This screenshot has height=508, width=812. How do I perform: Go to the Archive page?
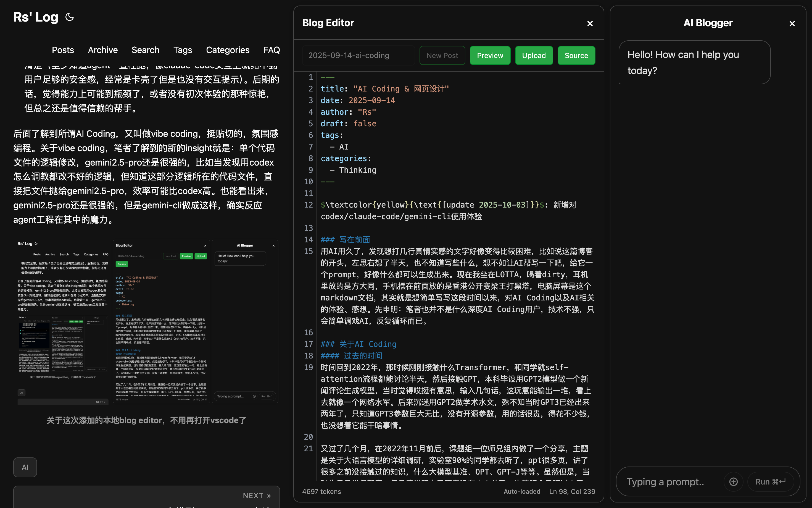[x=103, y=50]
